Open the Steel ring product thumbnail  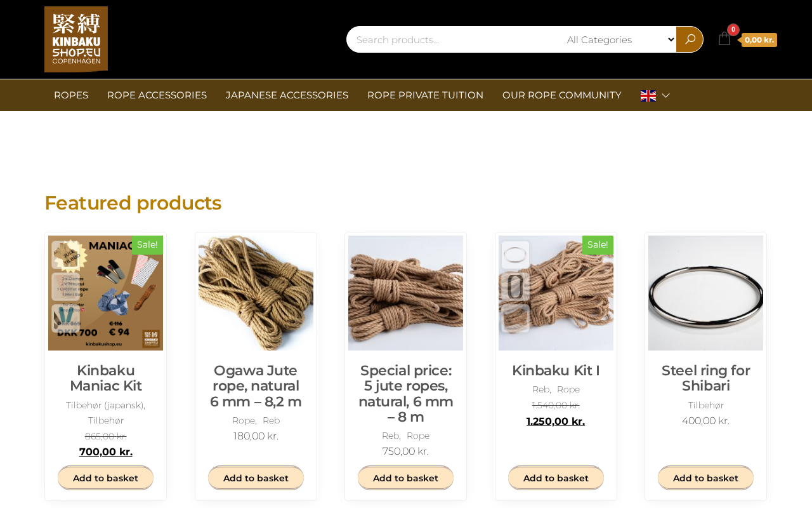coord(705,293)
